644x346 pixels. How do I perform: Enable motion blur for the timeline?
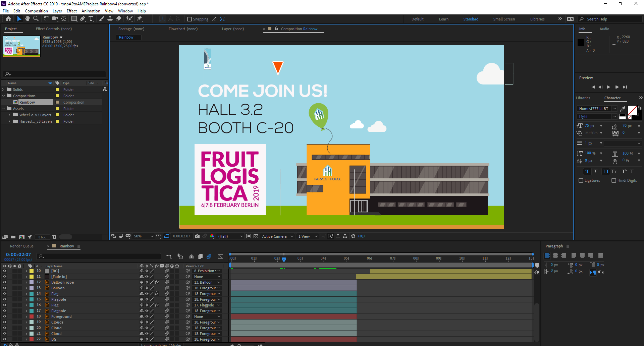click(x=209, y=256)
